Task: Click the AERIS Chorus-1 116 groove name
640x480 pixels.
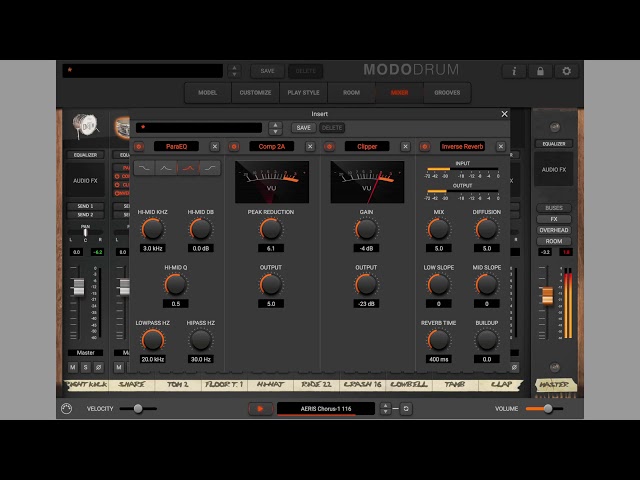Action: [x=326, y=409]
